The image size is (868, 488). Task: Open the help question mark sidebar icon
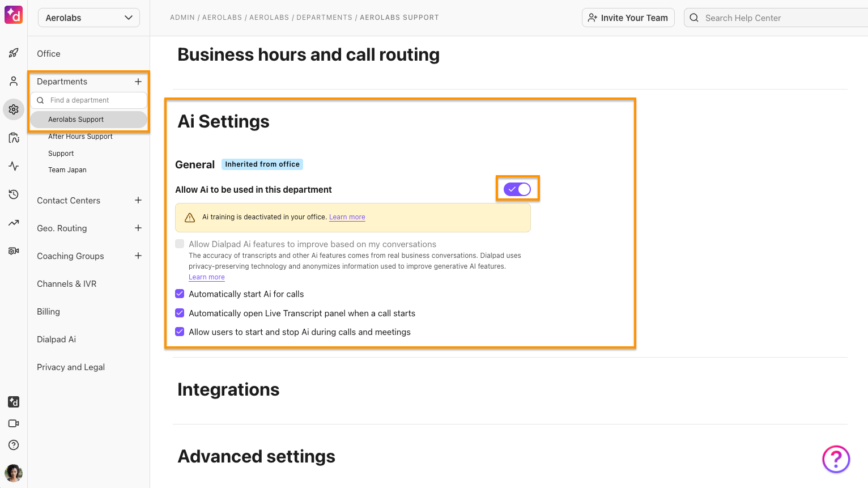14,445
